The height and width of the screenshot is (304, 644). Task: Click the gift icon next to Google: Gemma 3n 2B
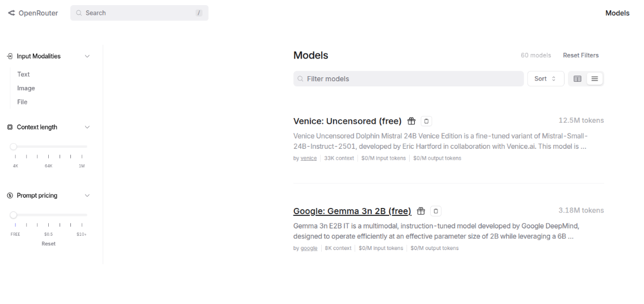point(420,211)
